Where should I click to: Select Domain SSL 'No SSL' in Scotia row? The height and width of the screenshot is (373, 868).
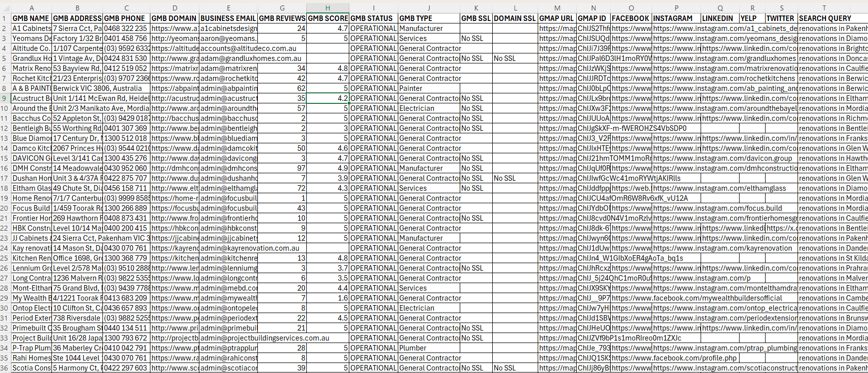(515, 368)
